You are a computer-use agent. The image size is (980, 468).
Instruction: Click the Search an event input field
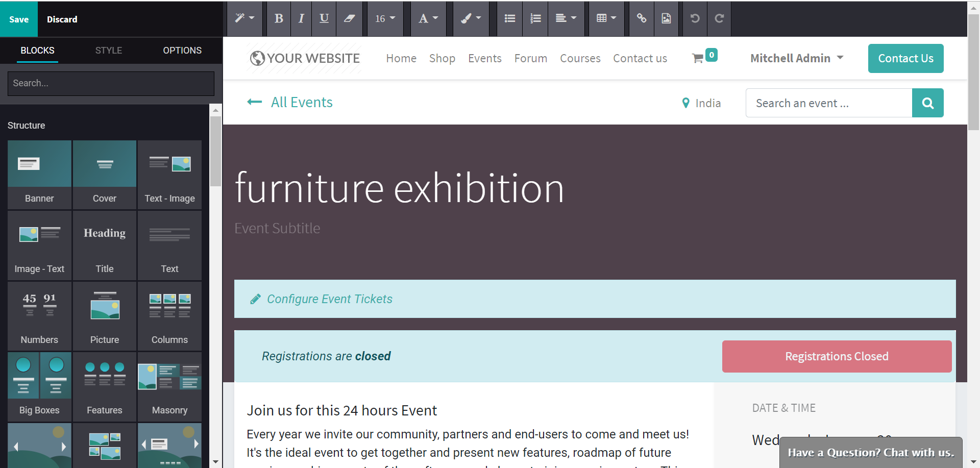coord(829,103)
